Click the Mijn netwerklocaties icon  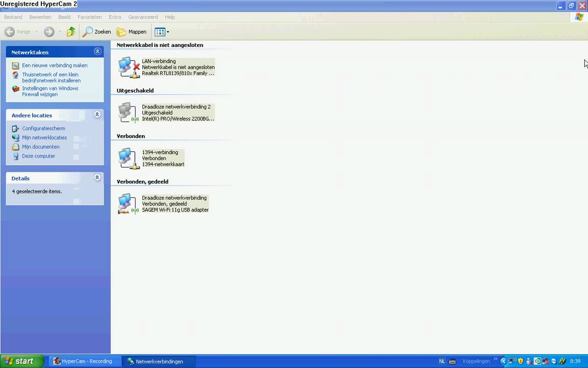click(15, 137)
